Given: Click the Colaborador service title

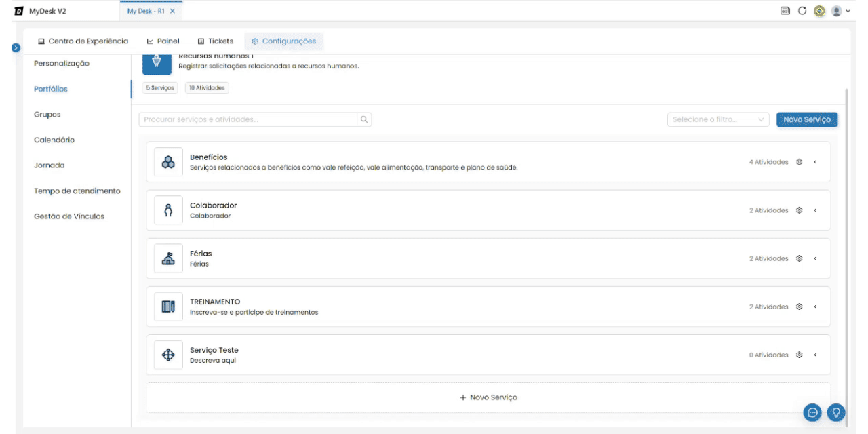Looking at the screenshot, I should pos(214,205).
